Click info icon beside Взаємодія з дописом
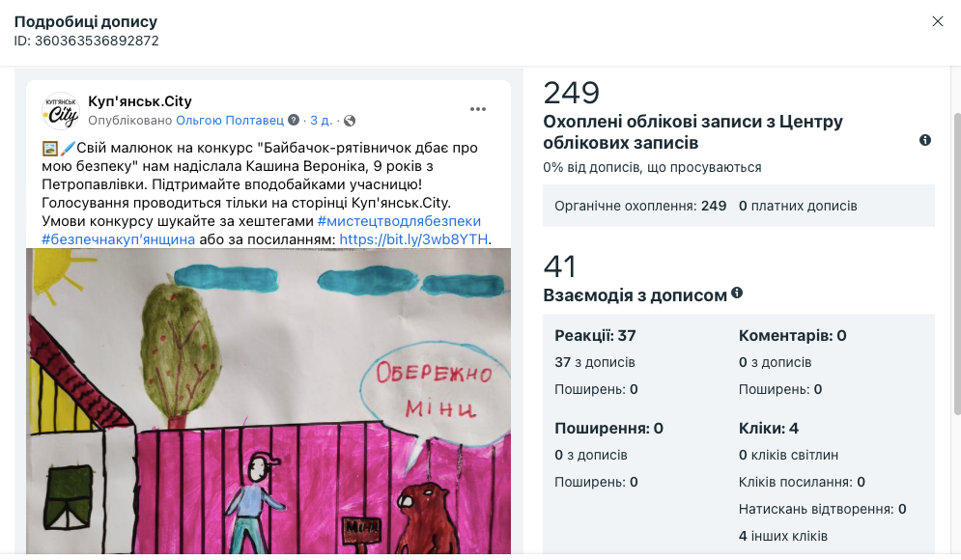The width and height of the screenshot is (961, 560). pyautogui.click(x=737, y=293)
